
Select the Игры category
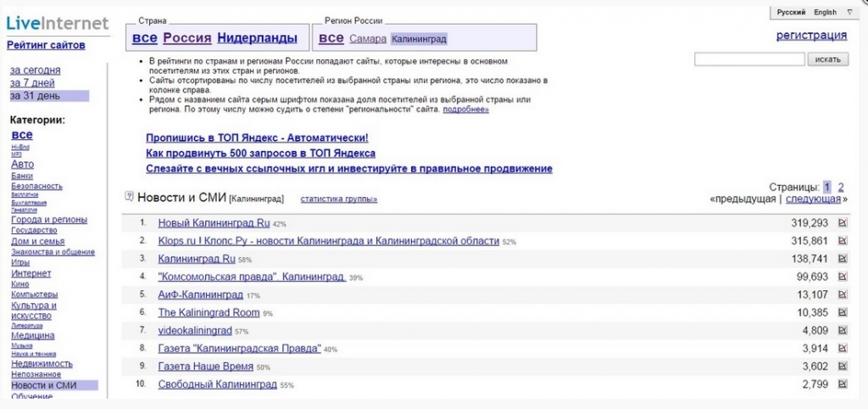click(20, 263)
